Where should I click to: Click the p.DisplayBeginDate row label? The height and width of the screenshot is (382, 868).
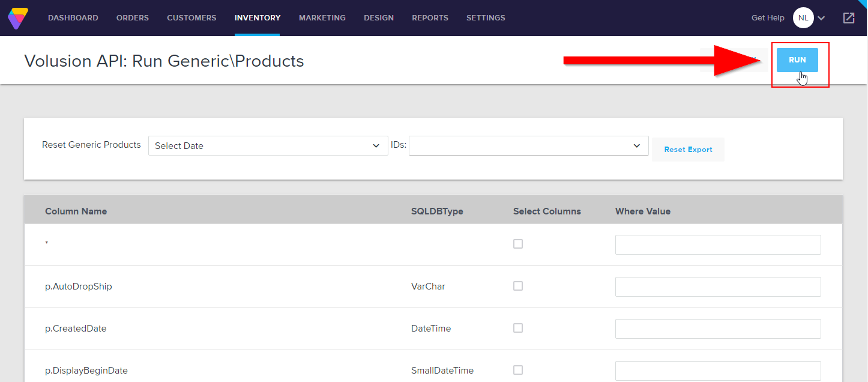coord(86,371)
